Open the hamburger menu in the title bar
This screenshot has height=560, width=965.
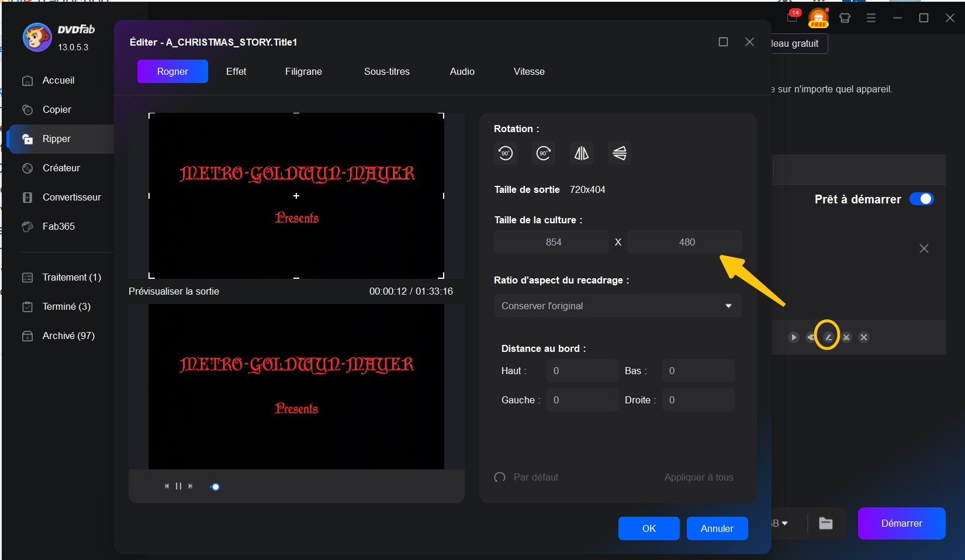click(x=870, y=18)
